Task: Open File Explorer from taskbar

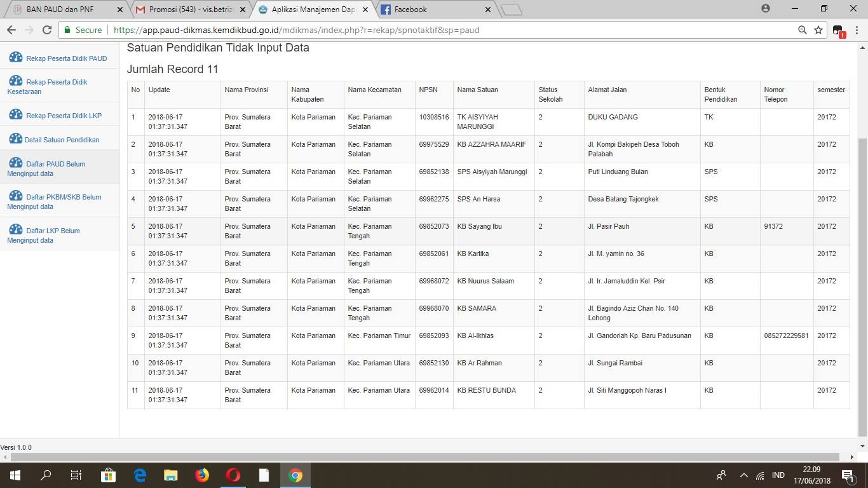Action: coord(170,475)
